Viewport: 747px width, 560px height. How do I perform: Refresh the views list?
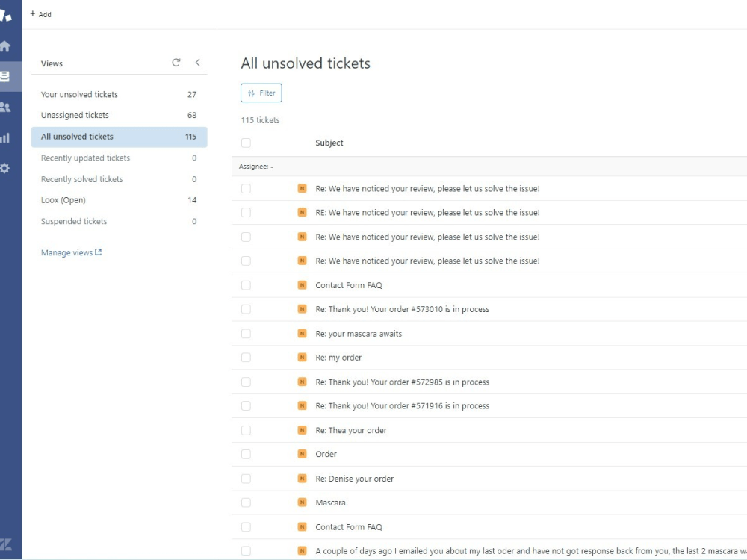[176, 63]
